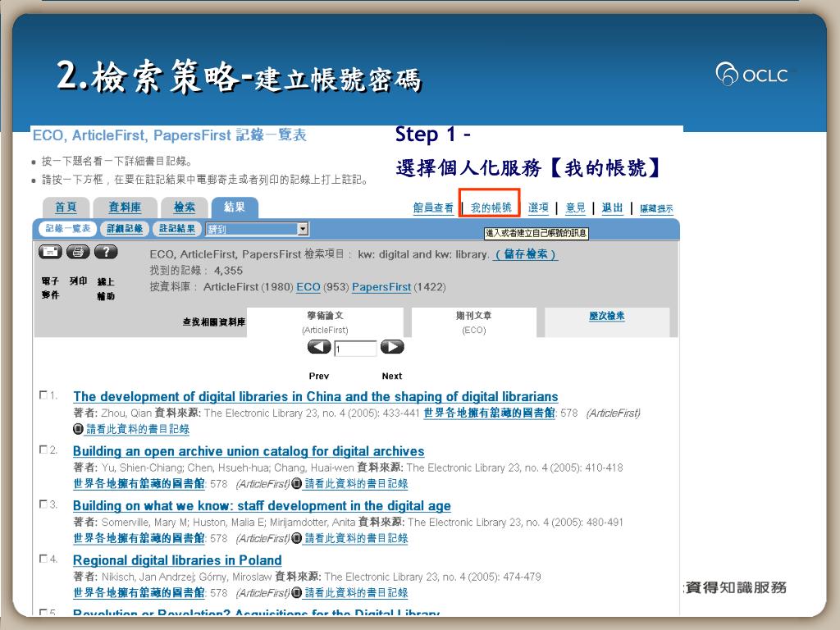Select 記錄一覽表 sub-tab
This screenshot has width=840, height=630.
click(67, 229)
